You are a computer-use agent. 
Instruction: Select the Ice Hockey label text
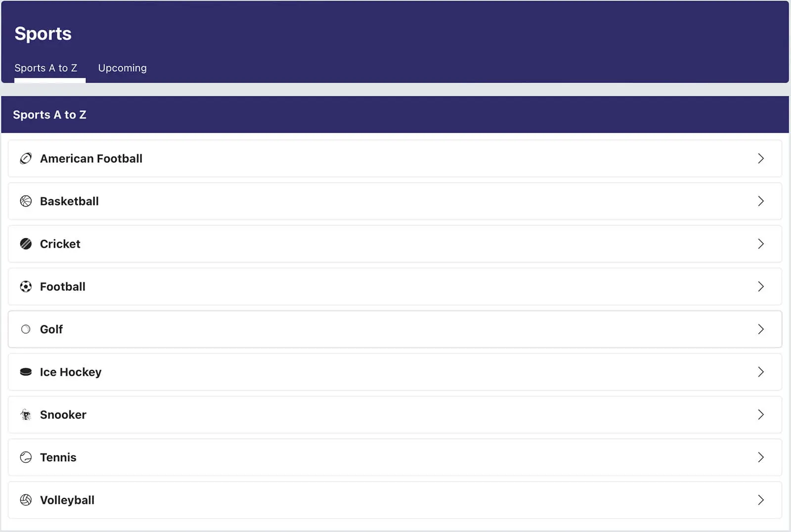coord(71,372)
